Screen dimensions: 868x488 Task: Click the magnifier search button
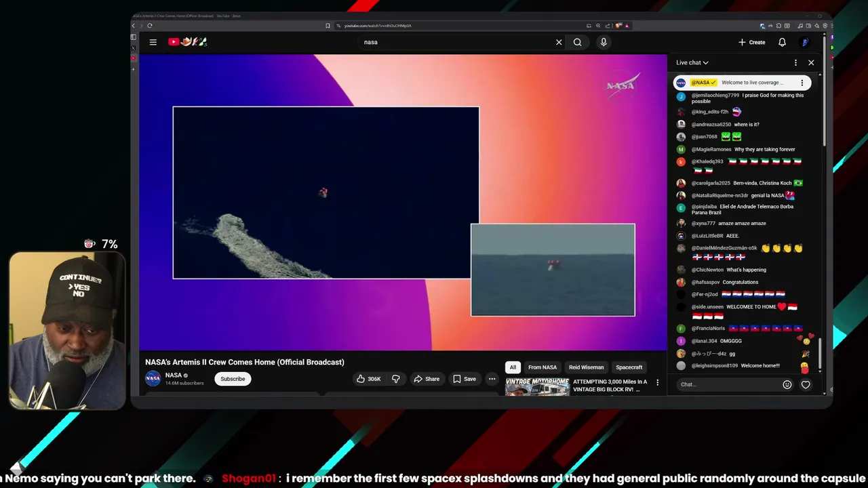tap(577, 42)
